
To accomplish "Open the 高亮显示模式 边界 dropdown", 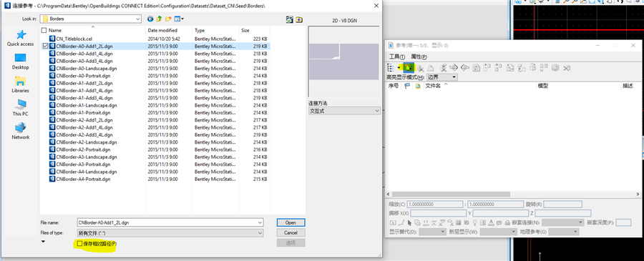I will 442,77.
